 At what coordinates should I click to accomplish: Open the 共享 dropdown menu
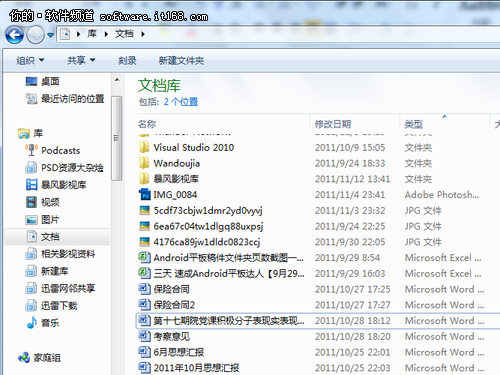tap(81, 60)
